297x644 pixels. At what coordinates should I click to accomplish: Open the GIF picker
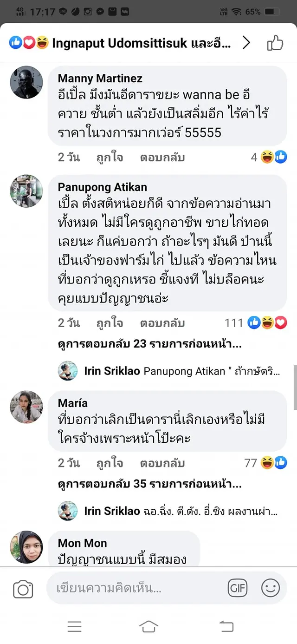click(238, 588)
